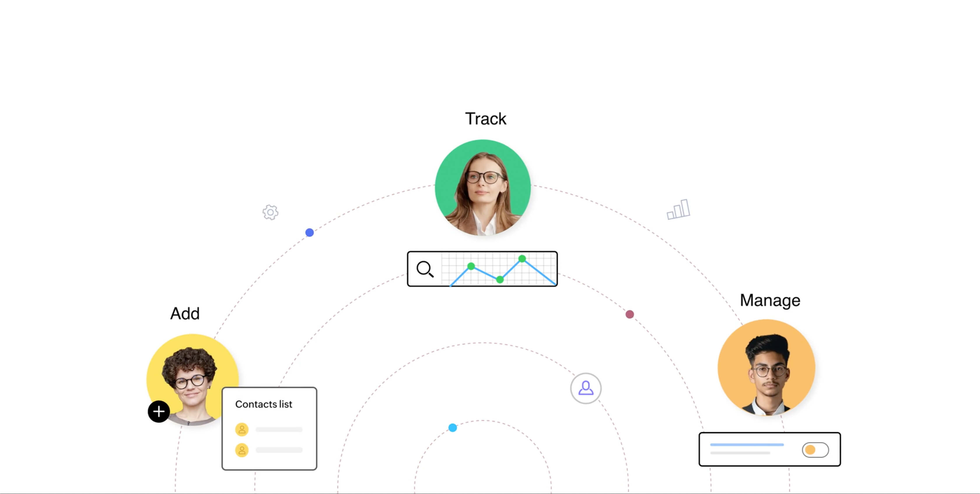Select the man's photo on orange circle
Screen dimensions: 980x494
(766, 368)
